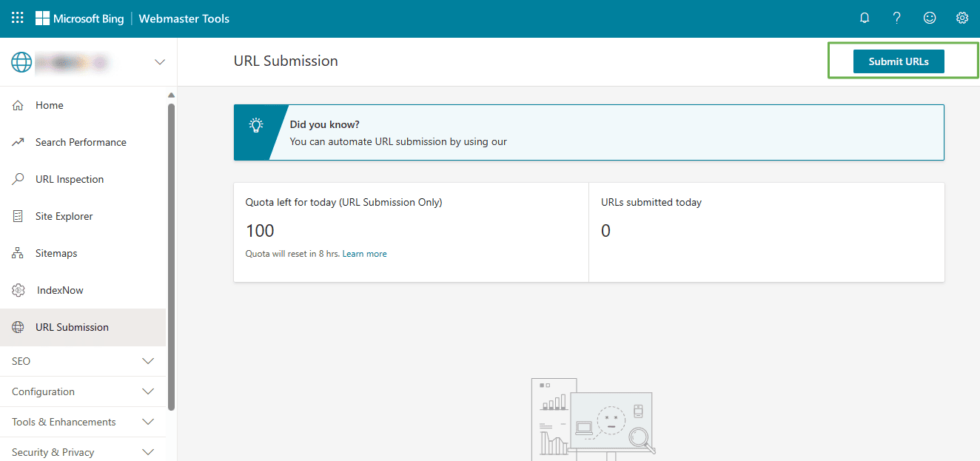
Task: Click 'Quota left for today' label
Action: tap(344, 202)
